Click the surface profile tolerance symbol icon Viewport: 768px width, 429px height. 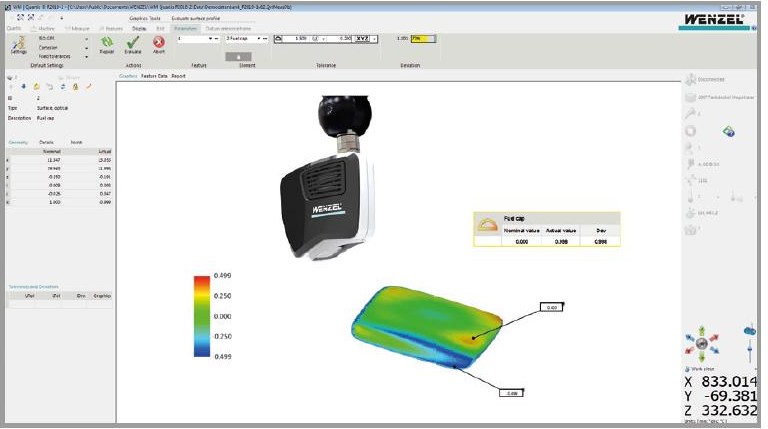(x=278, y=39)
